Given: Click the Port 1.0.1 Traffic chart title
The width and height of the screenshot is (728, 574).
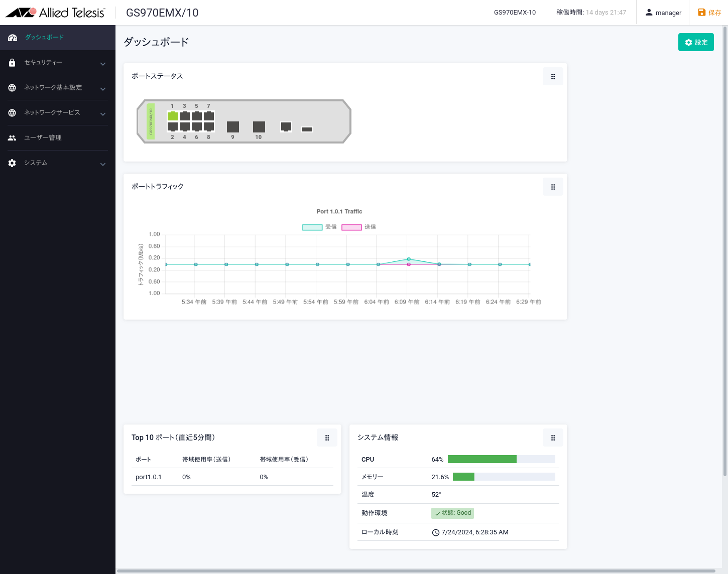Looking at the screenshot, I should [339, 212].
